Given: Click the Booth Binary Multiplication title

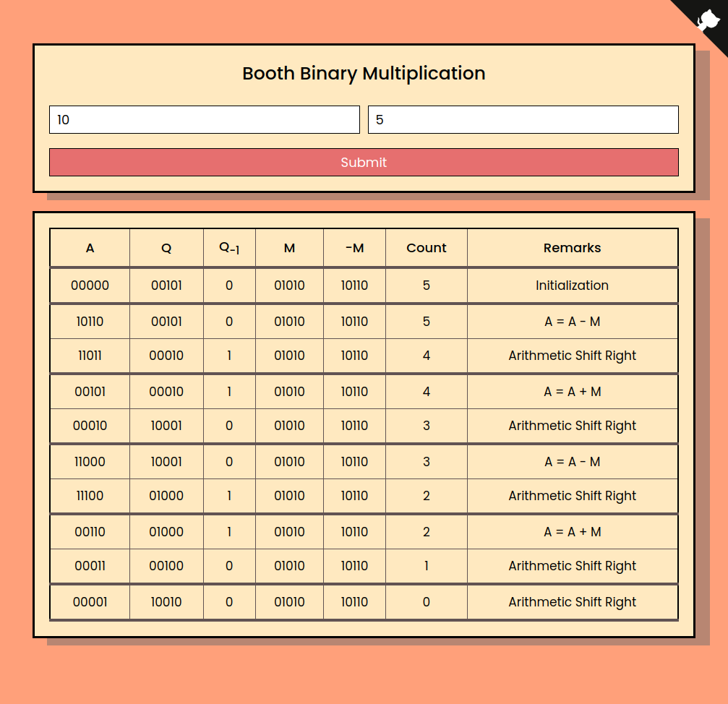Looking at the screenshot, I should point(364,73).
